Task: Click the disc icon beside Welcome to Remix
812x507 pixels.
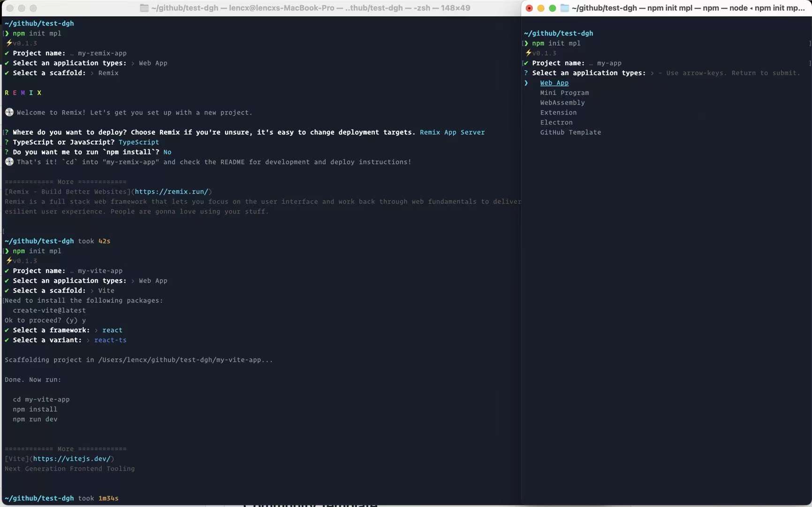Action: coord(9,112)
